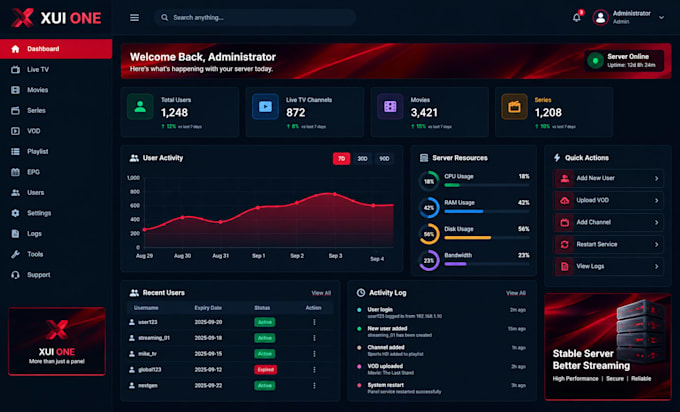Click the Add New User button
The width and height of the screenshot is (680, 412).
pyautogui.click(x=608, y=178)
